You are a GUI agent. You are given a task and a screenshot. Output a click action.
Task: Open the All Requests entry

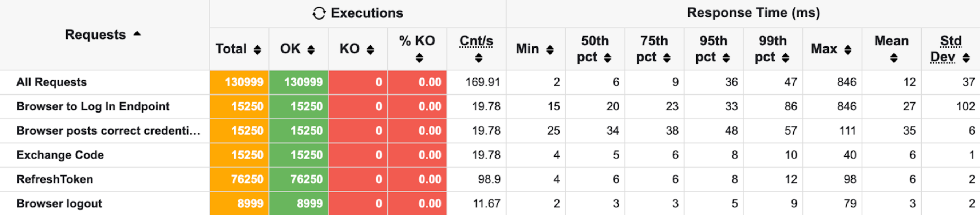pyautogui.click(x=51, y=82)
